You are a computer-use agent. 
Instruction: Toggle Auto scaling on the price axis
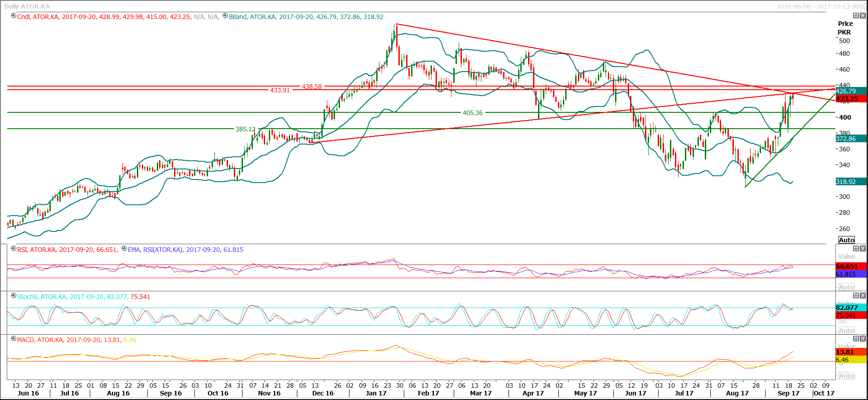(x=846, y=240)
